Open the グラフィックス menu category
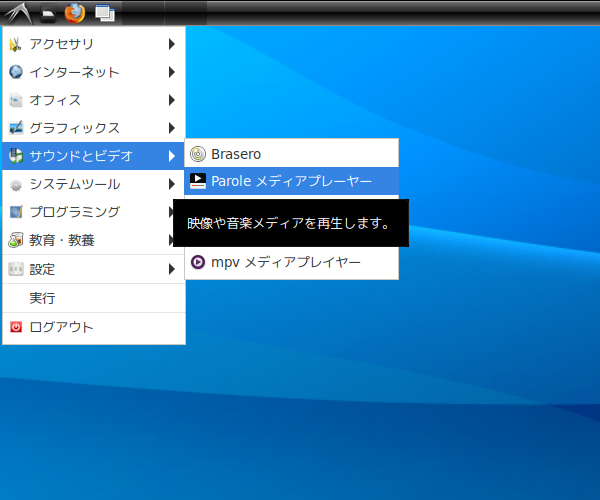 94,128
